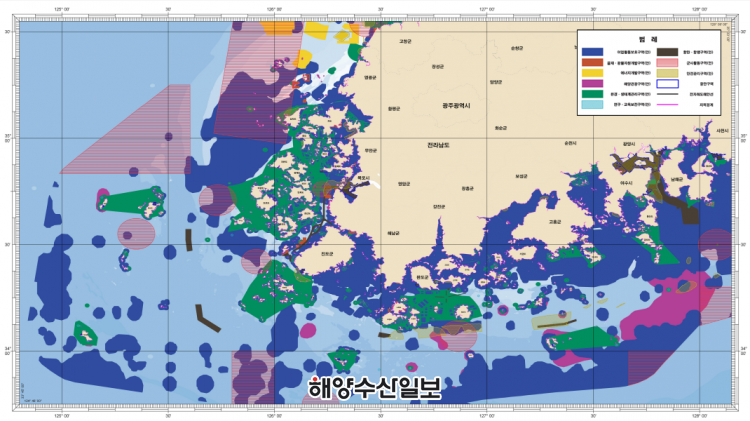The width and height of the screenshot is (750, 421).
Task: Click the 진도군 label
Action: [x=327, y=254]
